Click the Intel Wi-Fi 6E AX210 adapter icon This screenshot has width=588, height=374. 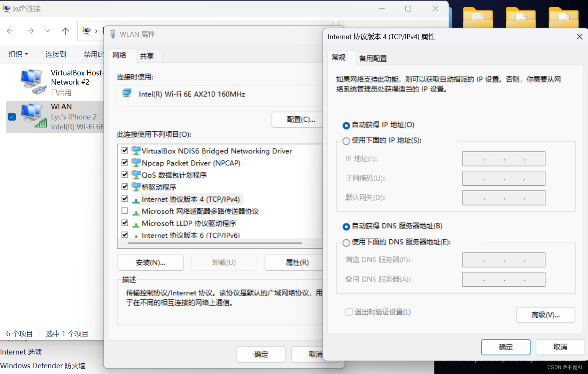(x=127, y=93)
